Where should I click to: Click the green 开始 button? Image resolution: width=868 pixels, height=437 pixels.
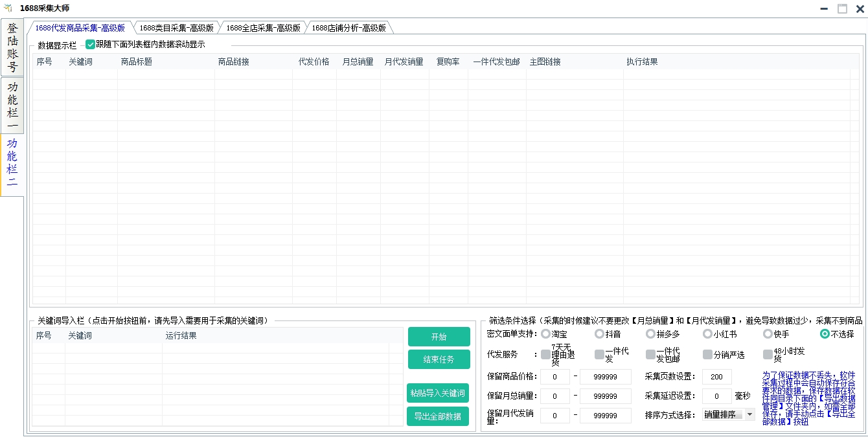click(439, 337)
